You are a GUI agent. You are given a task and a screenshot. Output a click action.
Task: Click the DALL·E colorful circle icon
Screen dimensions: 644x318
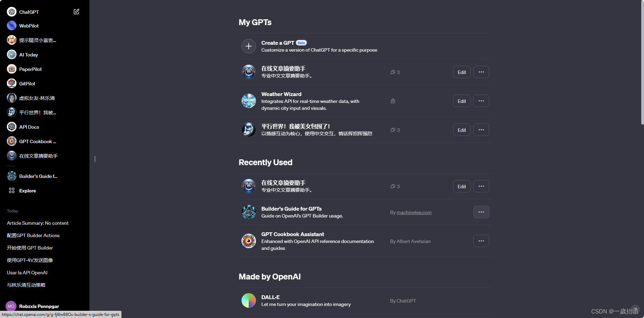[249, 300]
